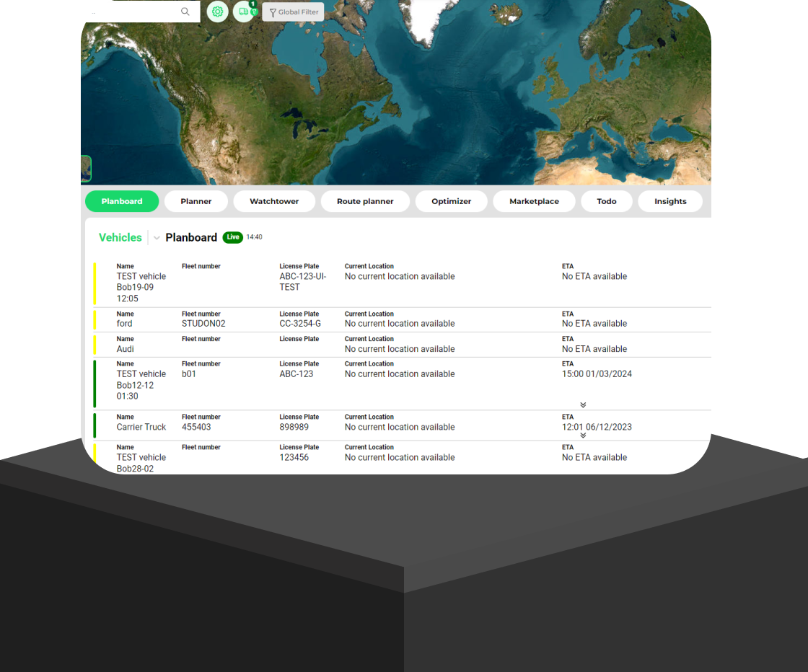Click the search magnifier icon
808x672 pixels.
point(185,12)
